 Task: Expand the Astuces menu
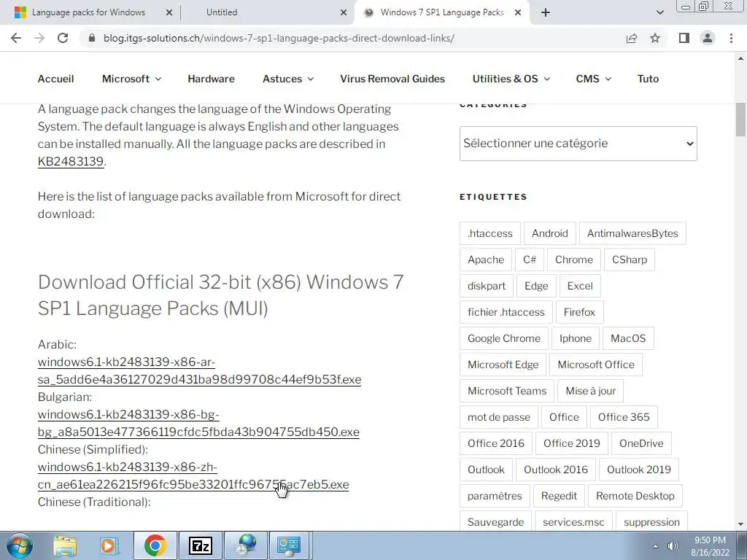click(x=288, y=79)
